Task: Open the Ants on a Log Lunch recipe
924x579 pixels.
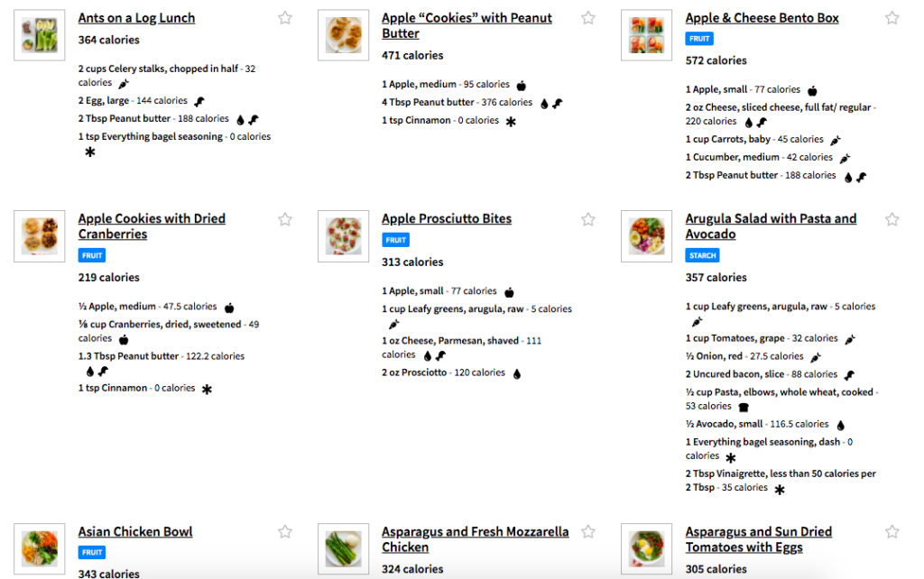Action: click(136, 18)
